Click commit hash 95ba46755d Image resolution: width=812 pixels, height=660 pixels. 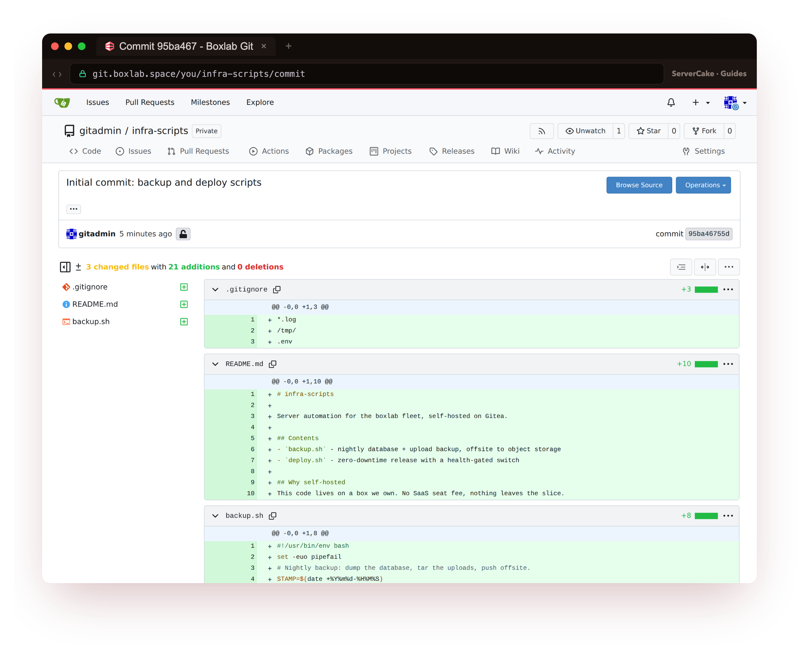709,234
